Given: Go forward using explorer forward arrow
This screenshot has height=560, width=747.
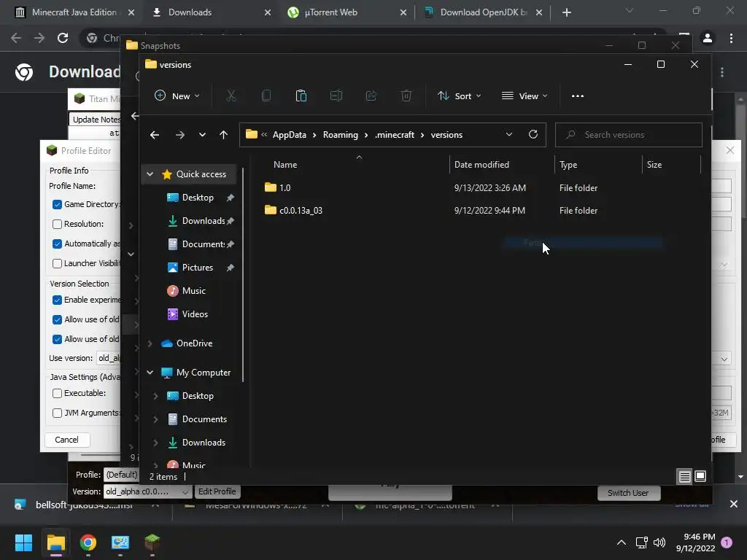Looking at the screenshot, I should click(179, 135).
